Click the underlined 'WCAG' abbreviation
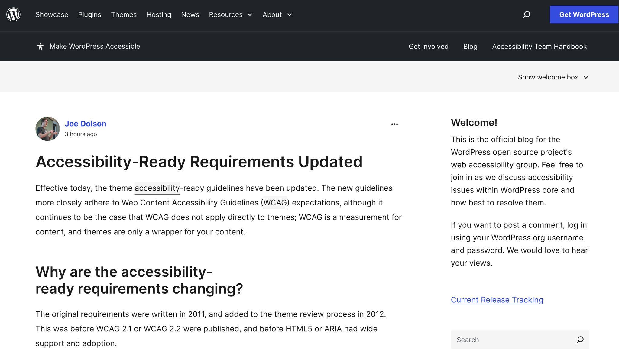Screen dimensions: 619x364 click(x=275, y=203)
